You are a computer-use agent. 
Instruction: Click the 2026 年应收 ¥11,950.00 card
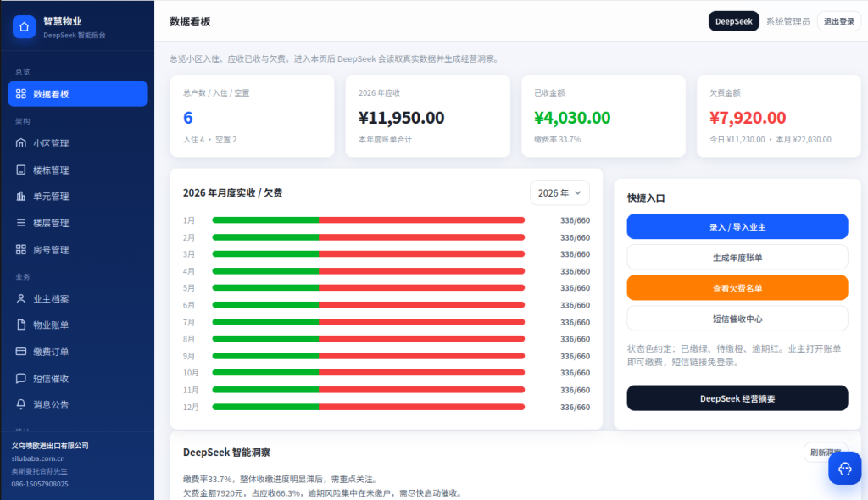427,116
